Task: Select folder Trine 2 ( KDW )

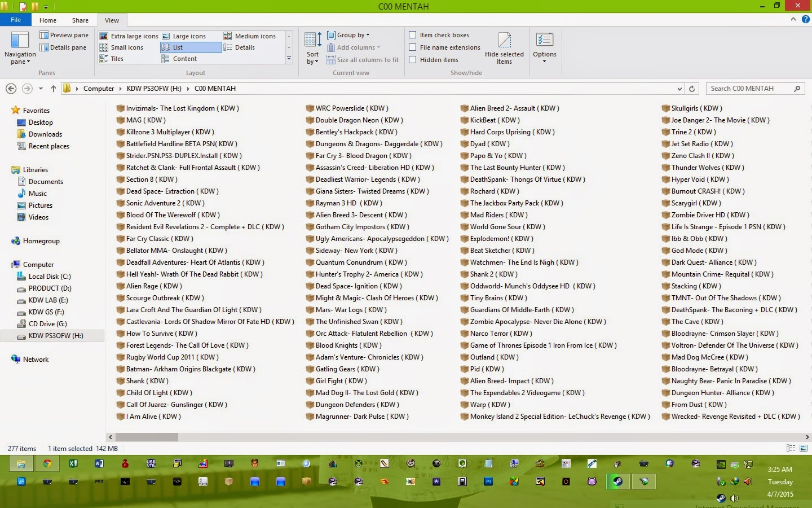Action: pyautogui.click(x=689, y=132)
